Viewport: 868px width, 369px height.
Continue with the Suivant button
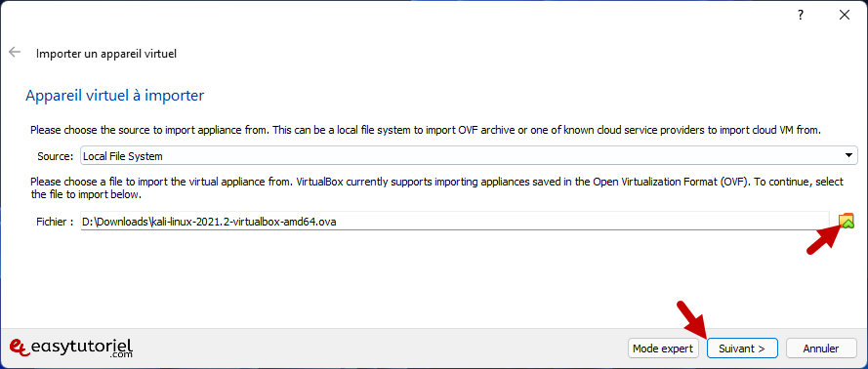[742, 348]
